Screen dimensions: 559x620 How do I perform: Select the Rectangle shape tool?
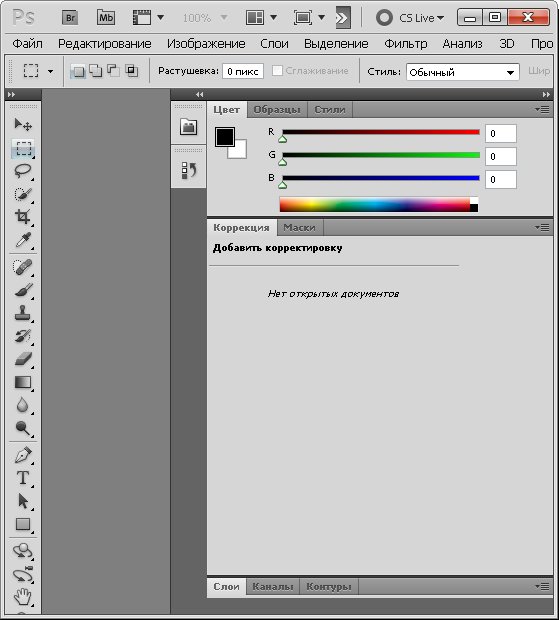[x=23, y=524]
